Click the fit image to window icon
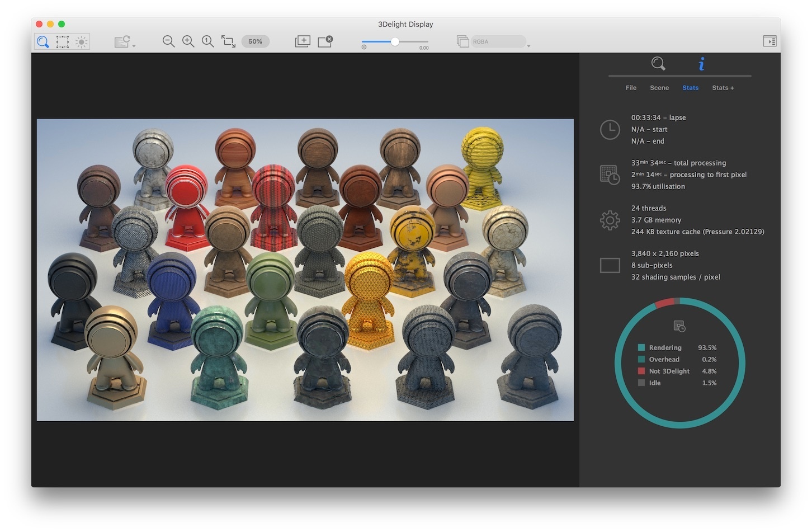Screen dimensions: 812x532 click(x=228, y=41)
